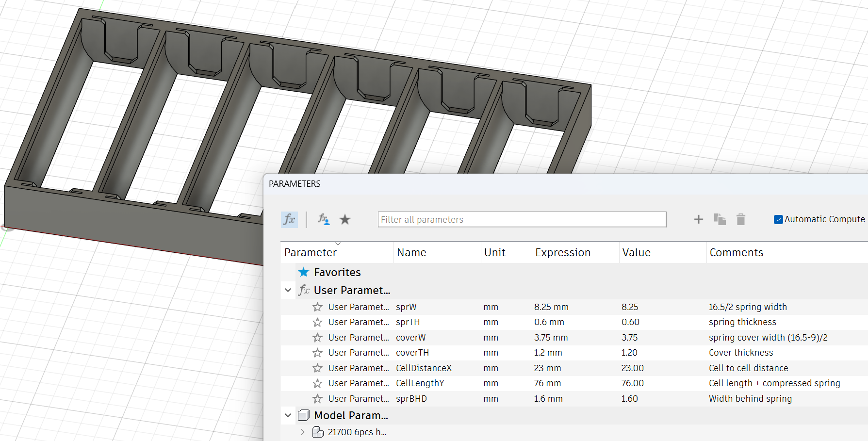Screen dimensions: 868x441
Task: Select the Favorites group row
Action: click(574, 272)
